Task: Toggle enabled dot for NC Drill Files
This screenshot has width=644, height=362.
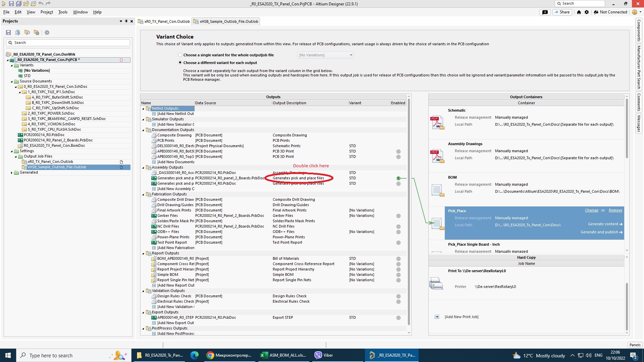Action: coord(398,227)
